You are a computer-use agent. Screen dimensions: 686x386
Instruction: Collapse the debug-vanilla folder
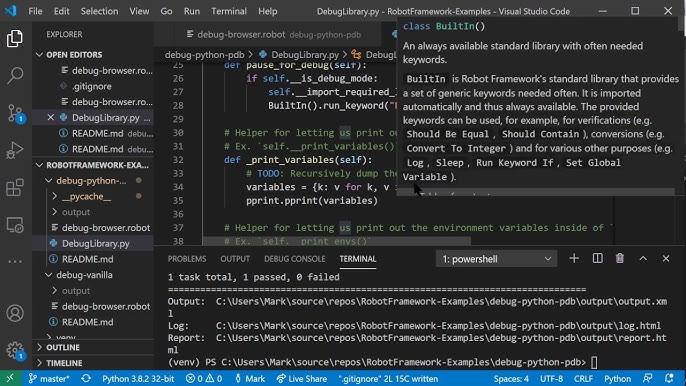point(84,275)
